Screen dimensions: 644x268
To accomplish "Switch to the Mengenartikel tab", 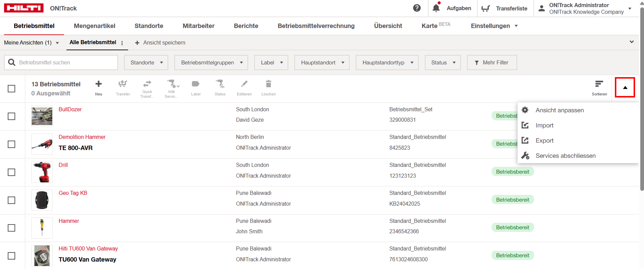I will (x=95, y=26).
